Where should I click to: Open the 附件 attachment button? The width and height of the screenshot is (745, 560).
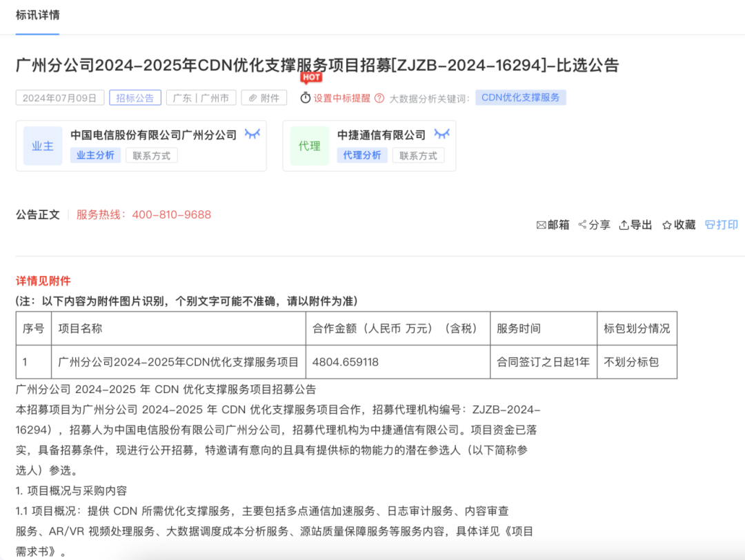tap(264, 98)
